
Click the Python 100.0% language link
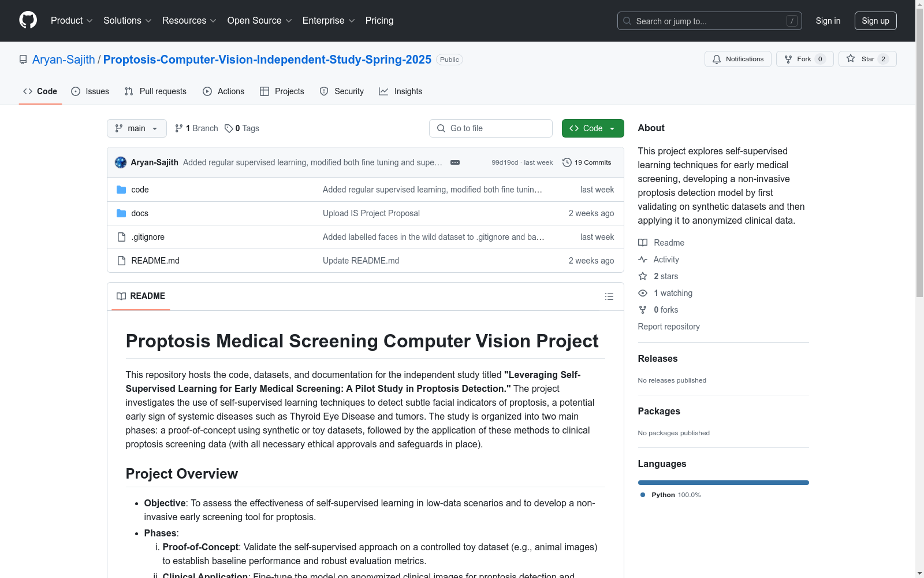tap(670, 495)
